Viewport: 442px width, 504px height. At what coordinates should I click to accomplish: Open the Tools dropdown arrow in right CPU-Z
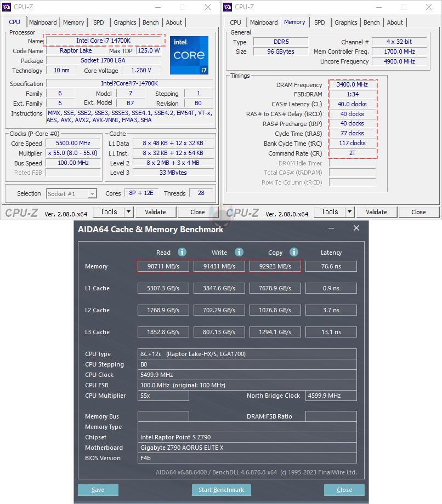point(350,212)
